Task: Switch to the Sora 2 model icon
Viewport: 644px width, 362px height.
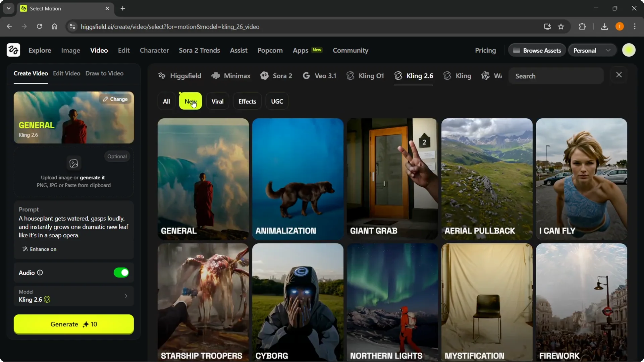Action: pos(265,76)
